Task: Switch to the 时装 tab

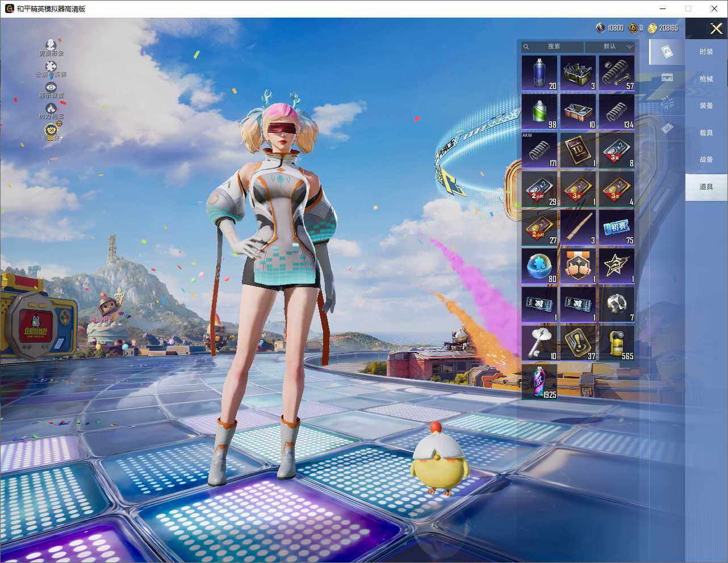Action: click(x=706, y=52)
